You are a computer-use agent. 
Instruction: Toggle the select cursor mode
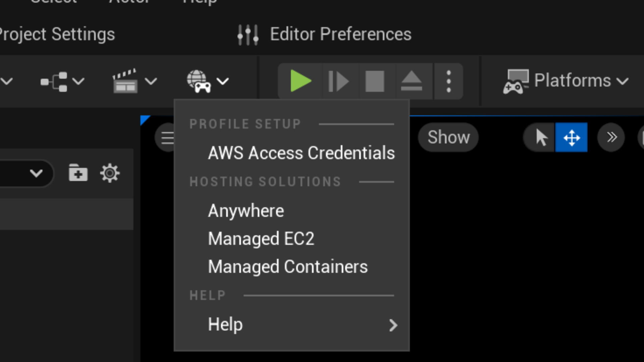pos(541,137)
